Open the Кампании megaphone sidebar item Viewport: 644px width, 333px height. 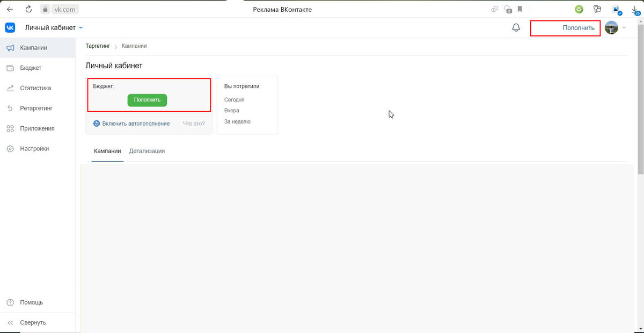(38, 48)
